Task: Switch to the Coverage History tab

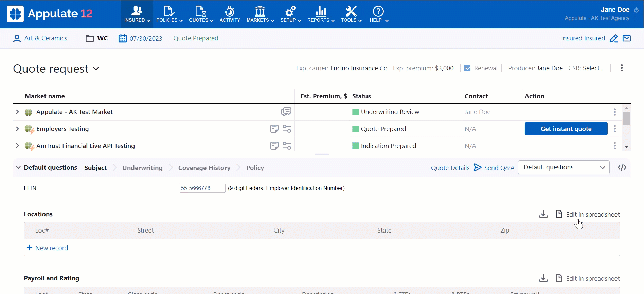Action: tap(204, 168)
